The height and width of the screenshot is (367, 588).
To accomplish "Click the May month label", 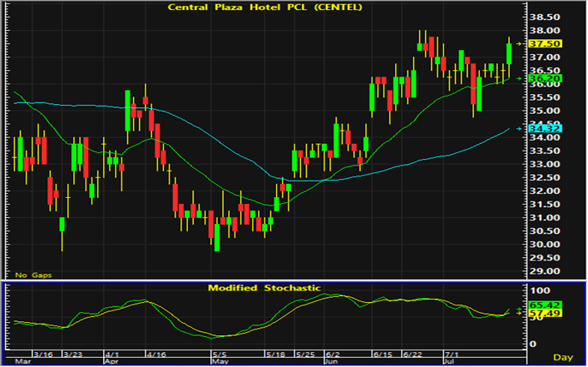I will (220, 362).
